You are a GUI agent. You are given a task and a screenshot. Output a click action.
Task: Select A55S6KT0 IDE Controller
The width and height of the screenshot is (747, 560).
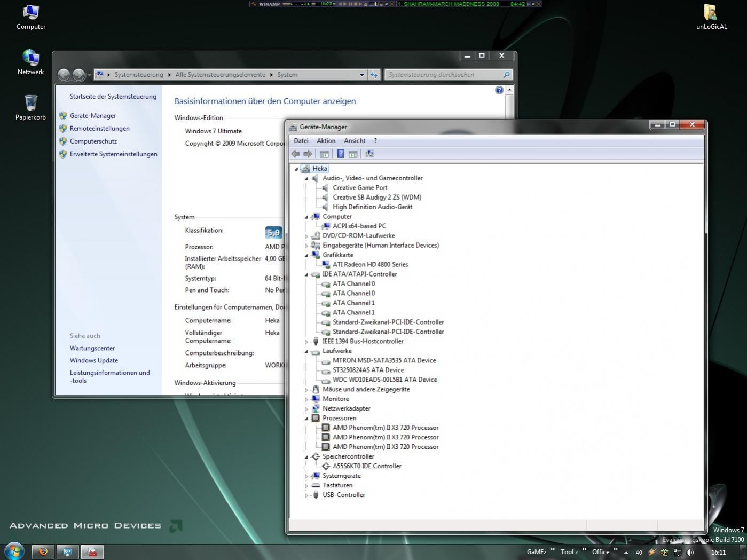tap(367, 466)
